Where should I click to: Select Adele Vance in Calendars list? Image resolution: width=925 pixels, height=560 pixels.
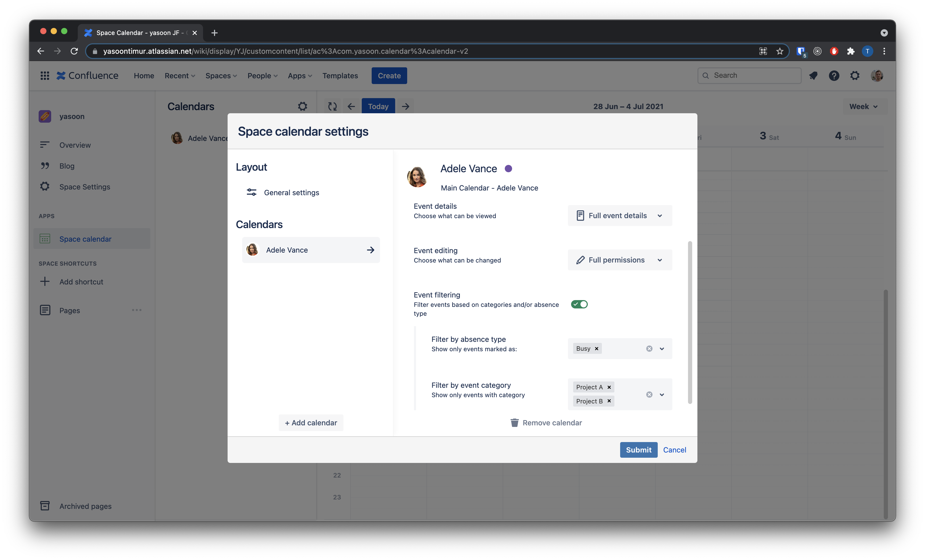tap(311, 250)
